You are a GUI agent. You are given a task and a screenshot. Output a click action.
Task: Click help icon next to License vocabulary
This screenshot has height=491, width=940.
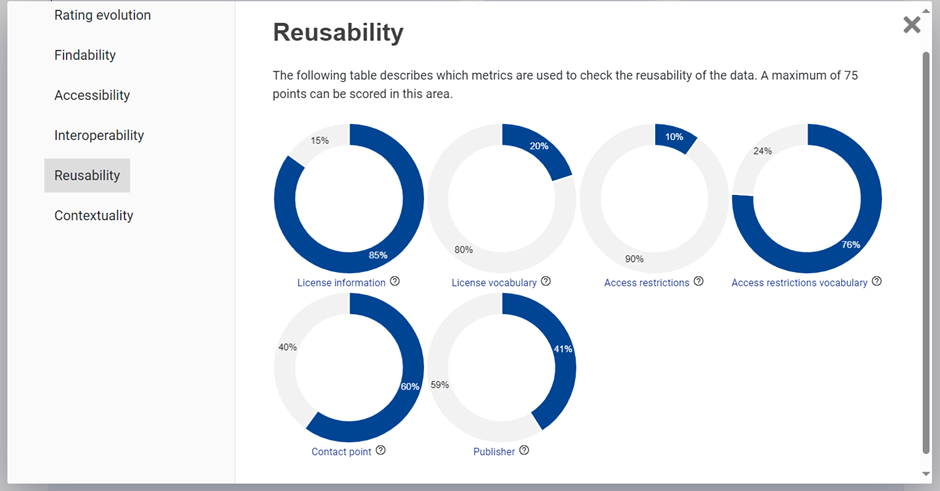point(546,282)
